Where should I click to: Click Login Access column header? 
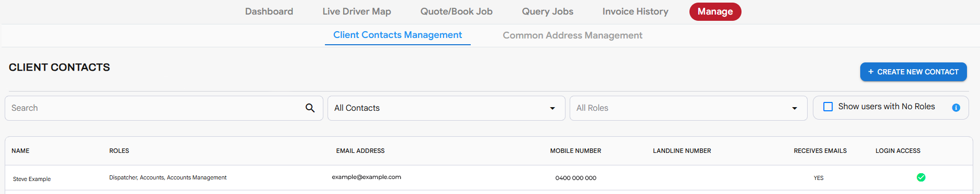click(898, 151)
